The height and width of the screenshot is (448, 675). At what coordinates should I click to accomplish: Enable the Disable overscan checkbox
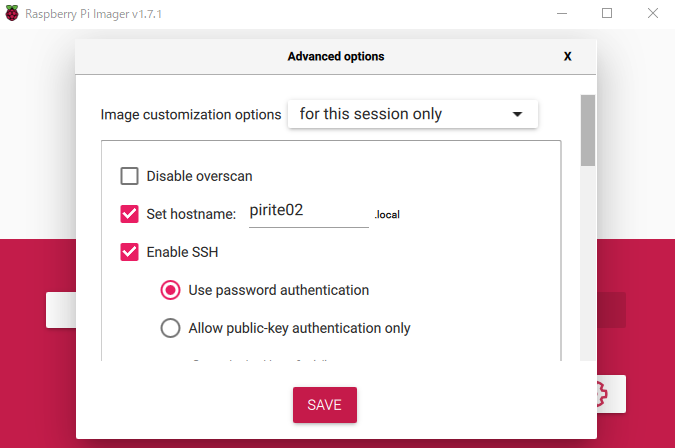point(129,176)
